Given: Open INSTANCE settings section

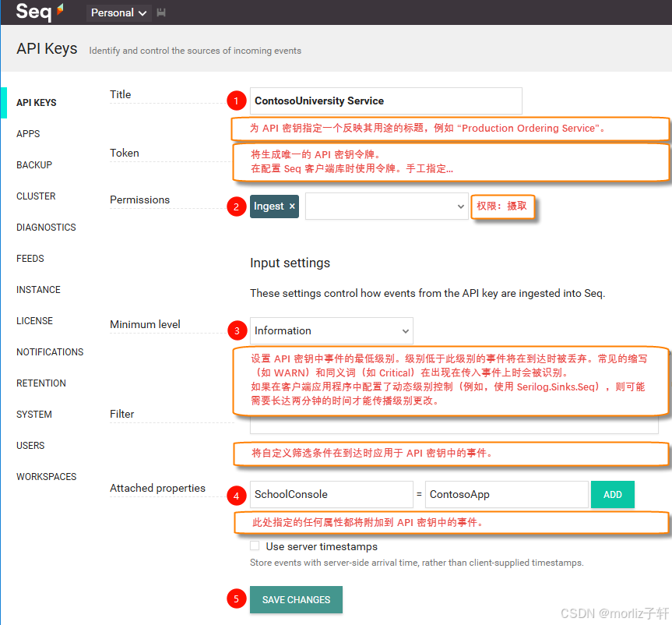Looking at the screenshot, I should click(39, 290).
